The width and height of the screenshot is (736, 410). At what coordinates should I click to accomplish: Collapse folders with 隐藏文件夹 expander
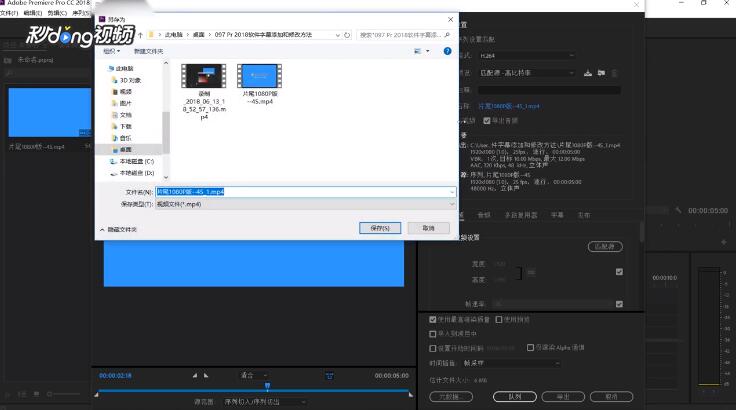click(118, 230)
